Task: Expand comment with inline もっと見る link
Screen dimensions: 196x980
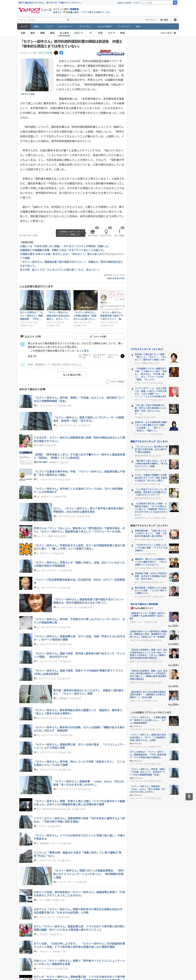Action: [83, 351]
